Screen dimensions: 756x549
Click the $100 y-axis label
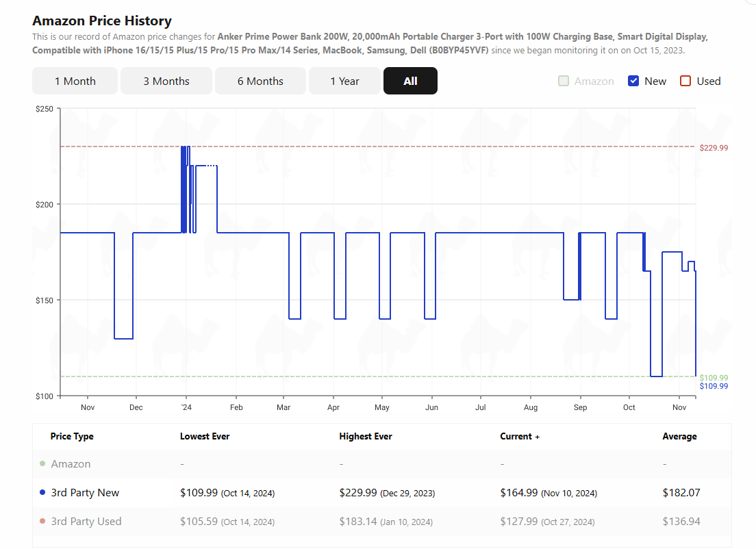tap(45, 396)
